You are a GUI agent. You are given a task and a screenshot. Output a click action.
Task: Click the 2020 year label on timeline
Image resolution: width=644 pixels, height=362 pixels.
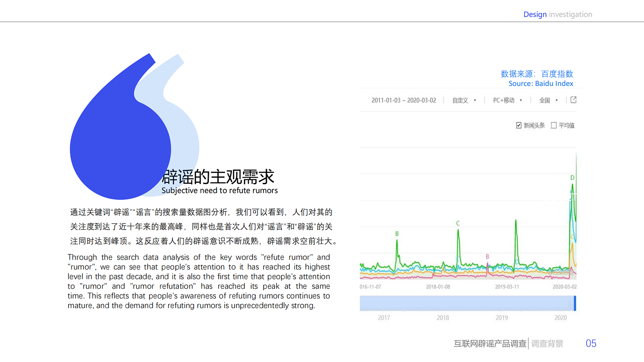(561, 318)
